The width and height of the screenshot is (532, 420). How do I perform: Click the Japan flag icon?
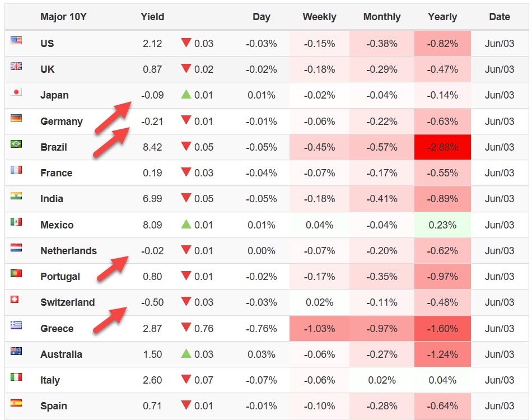pyautogui.click(x=16, y=92)
